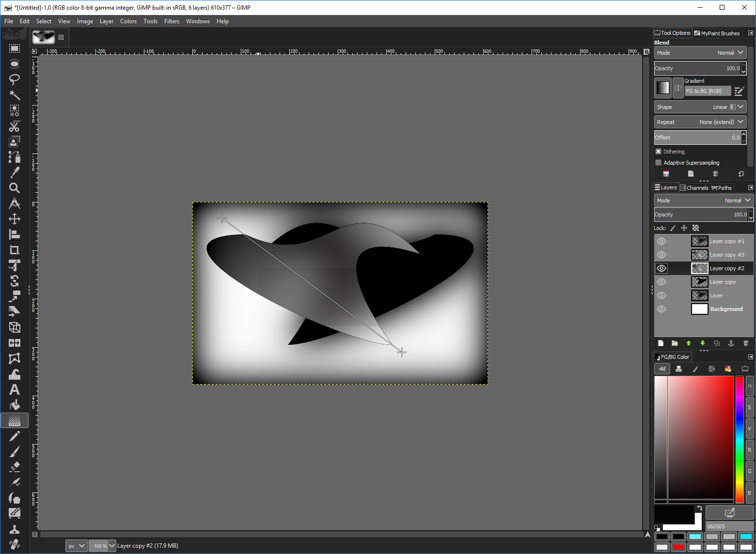
Task: Create a new layer in Layers panel
Action: (x=661, y=343)
